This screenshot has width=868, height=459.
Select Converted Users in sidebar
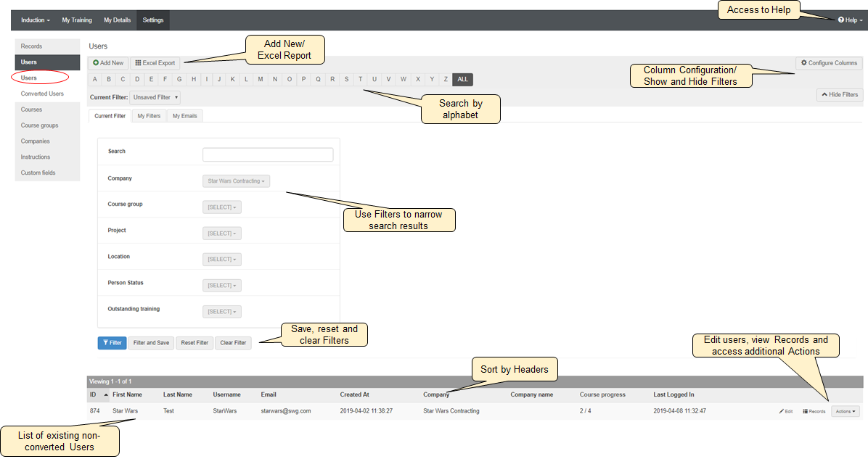[42, 94]
